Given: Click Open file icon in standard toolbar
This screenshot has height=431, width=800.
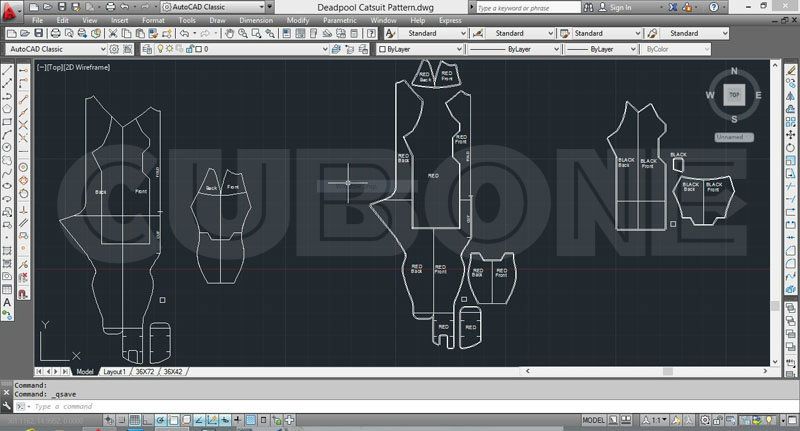Looking at the screenshot, I should (x=24, y=34).
